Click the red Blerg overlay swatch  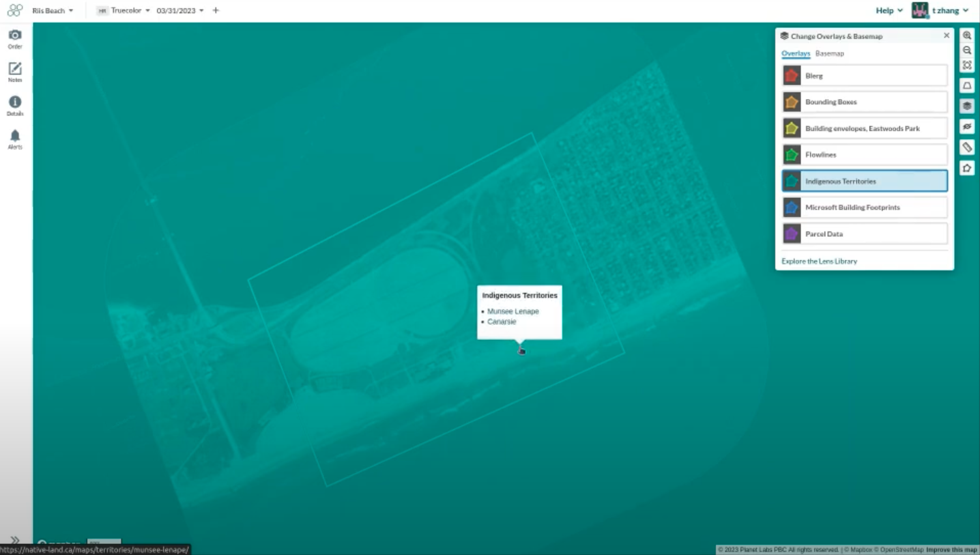coord(792,76)
